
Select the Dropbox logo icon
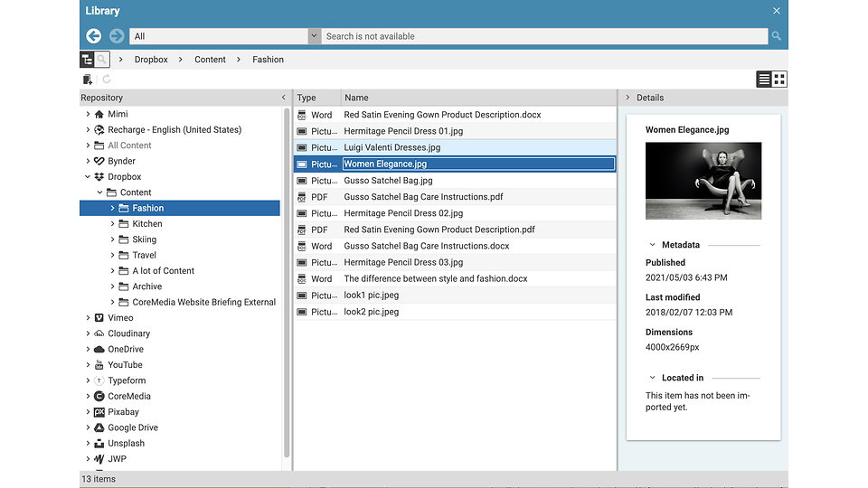[99, 176]
